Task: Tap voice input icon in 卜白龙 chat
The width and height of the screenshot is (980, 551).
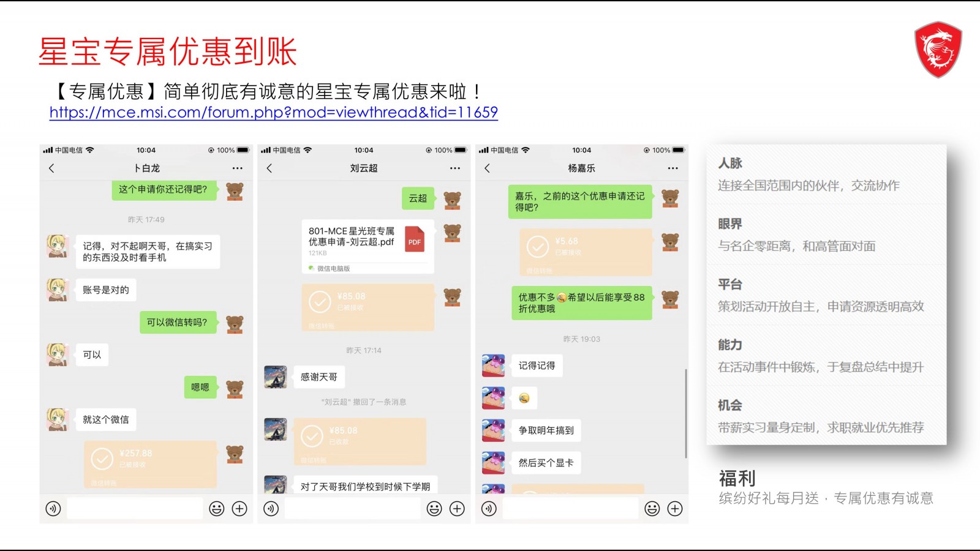Action: (53, 509)
